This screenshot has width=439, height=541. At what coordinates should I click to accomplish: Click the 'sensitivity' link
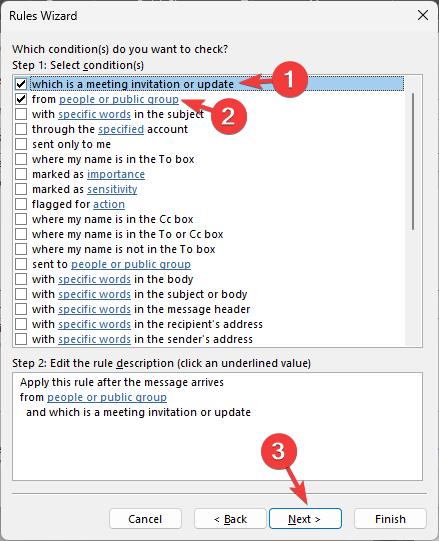112,189
